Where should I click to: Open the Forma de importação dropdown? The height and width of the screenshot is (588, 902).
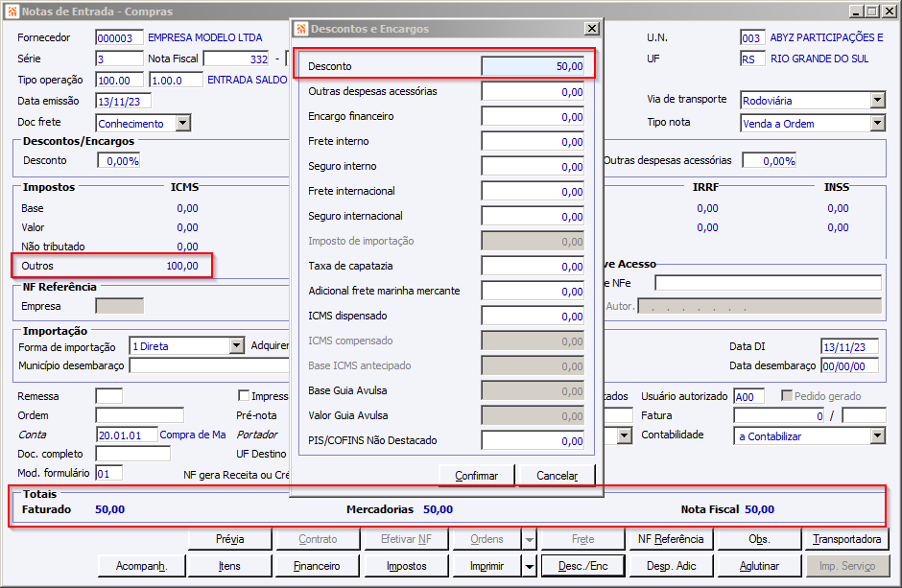click(x=236, y=346)
